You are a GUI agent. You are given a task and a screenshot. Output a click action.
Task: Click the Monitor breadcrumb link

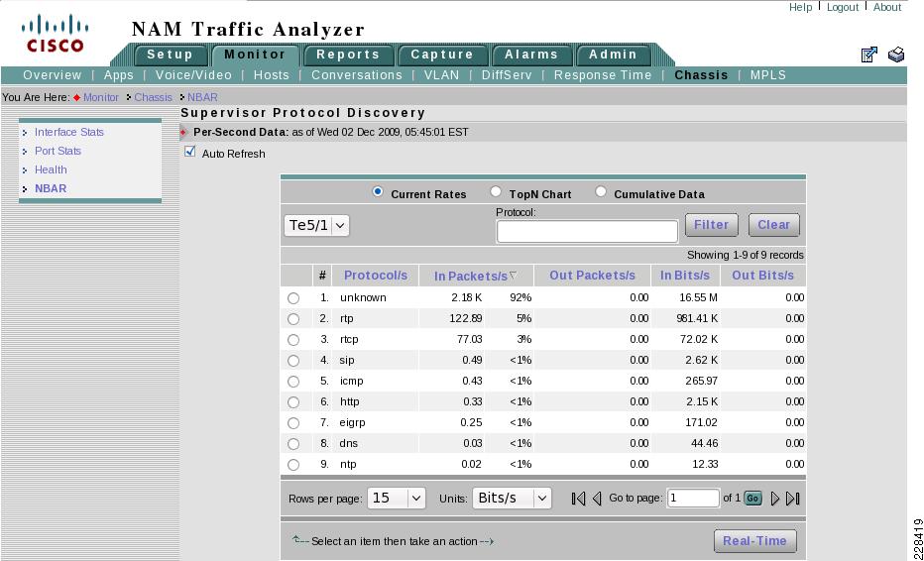[101, 97]
